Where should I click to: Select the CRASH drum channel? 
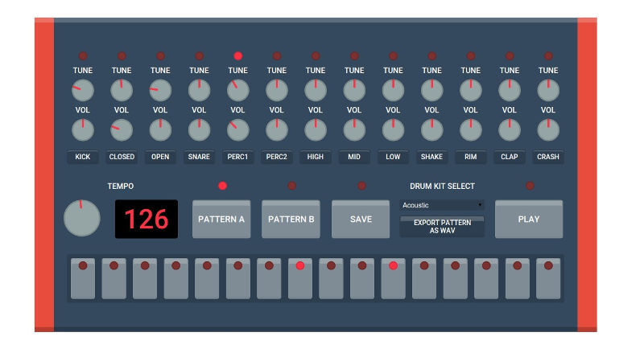click(x=548, y=157)
